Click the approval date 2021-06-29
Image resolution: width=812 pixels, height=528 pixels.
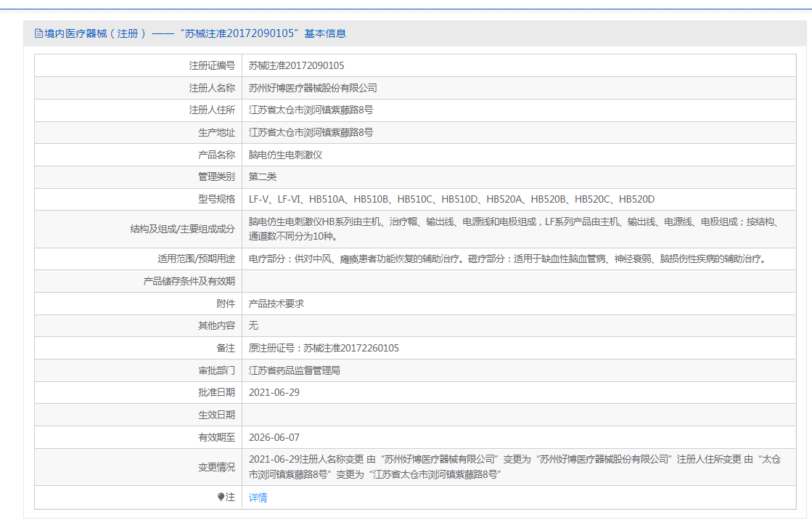click(x=274, y=393)
